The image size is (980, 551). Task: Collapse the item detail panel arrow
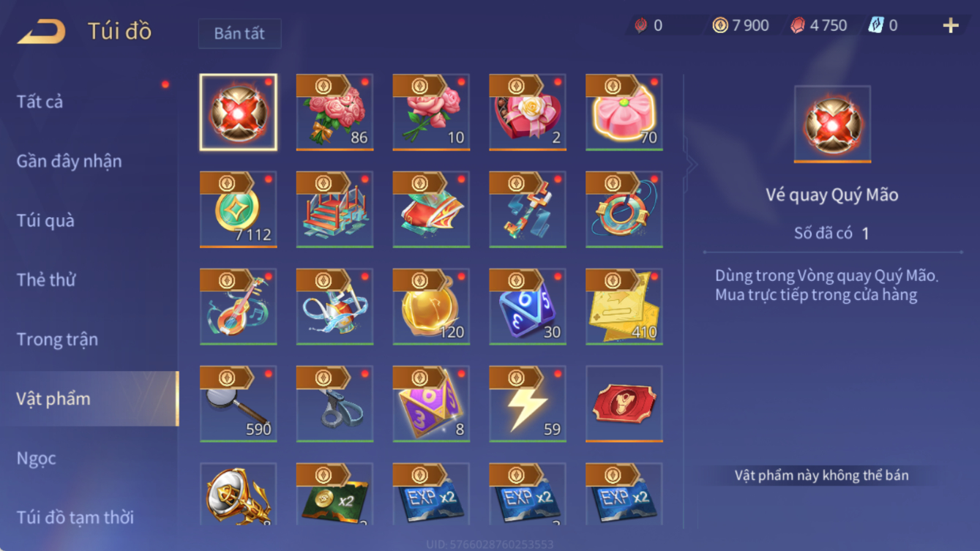click(x=691, y=165)
